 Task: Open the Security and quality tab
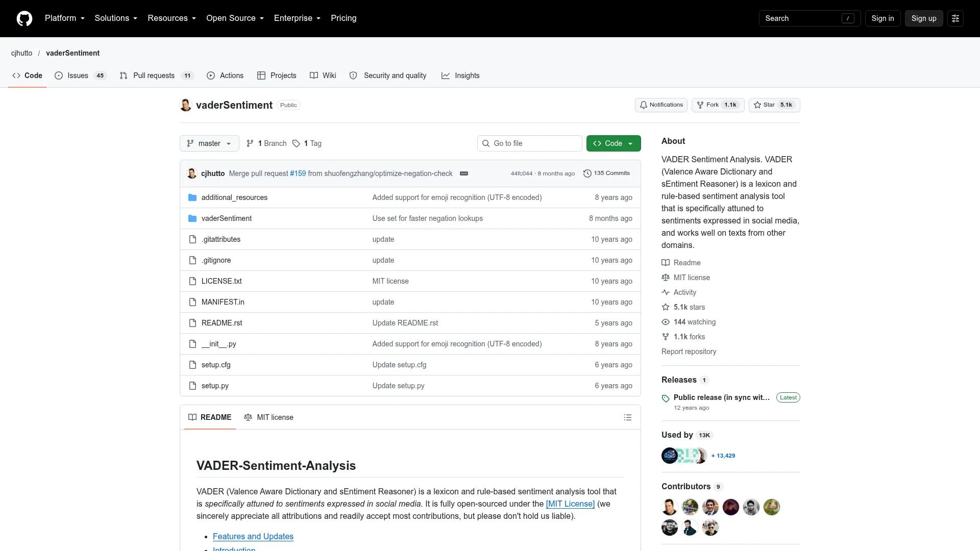388,76
